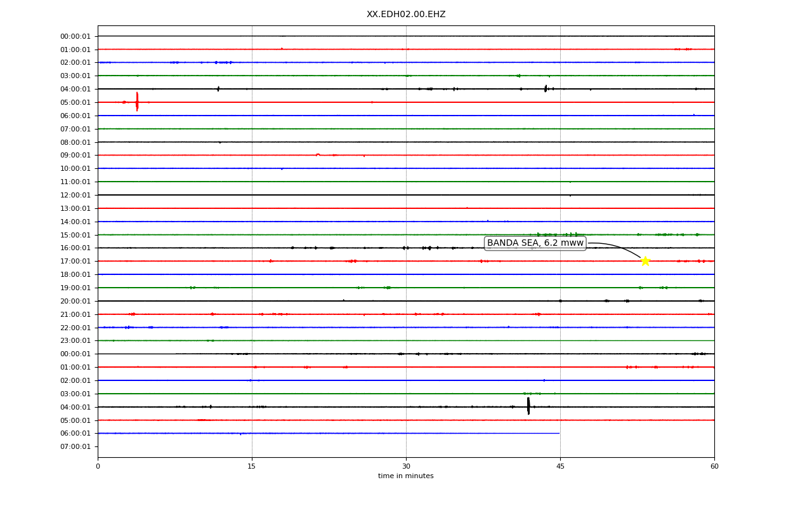The width and height of the screenshot is (812, 508).
Task: Click the green burst on 15:00:01 trace
Action: tap(558, 234)
